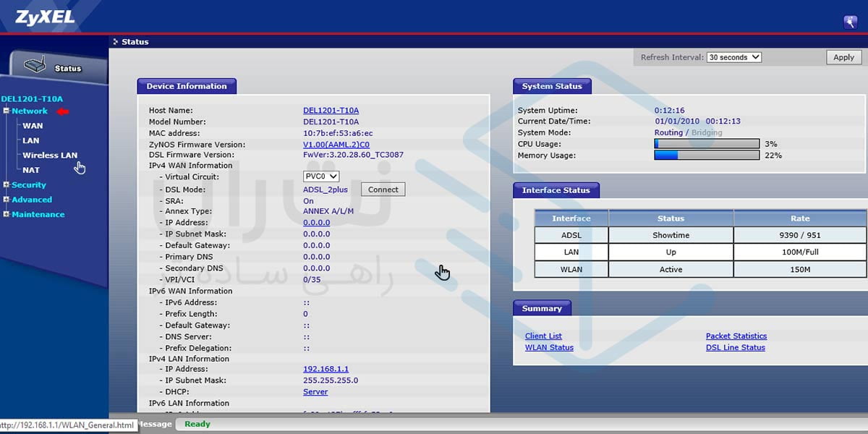The width and height of the screenshot is (868, 434).
Task: Open the Refresh Interval dropdown
Action: pos(733,57)
